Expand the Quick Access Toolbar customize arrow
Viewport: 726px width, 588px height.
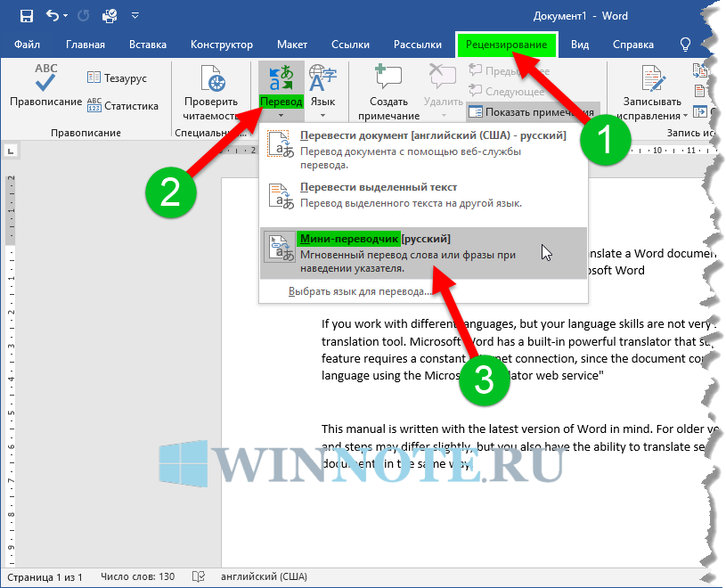pos(135,16)
